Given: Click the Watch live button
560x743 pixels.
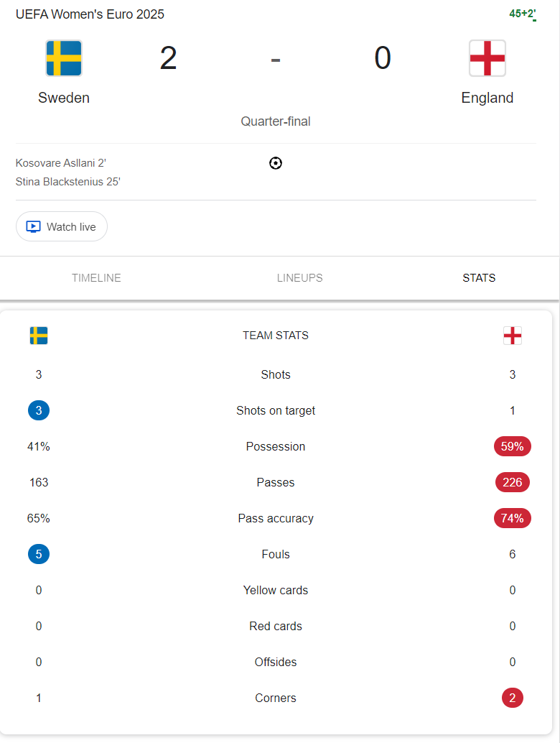Looking at the screenshot, I should 62,226.
